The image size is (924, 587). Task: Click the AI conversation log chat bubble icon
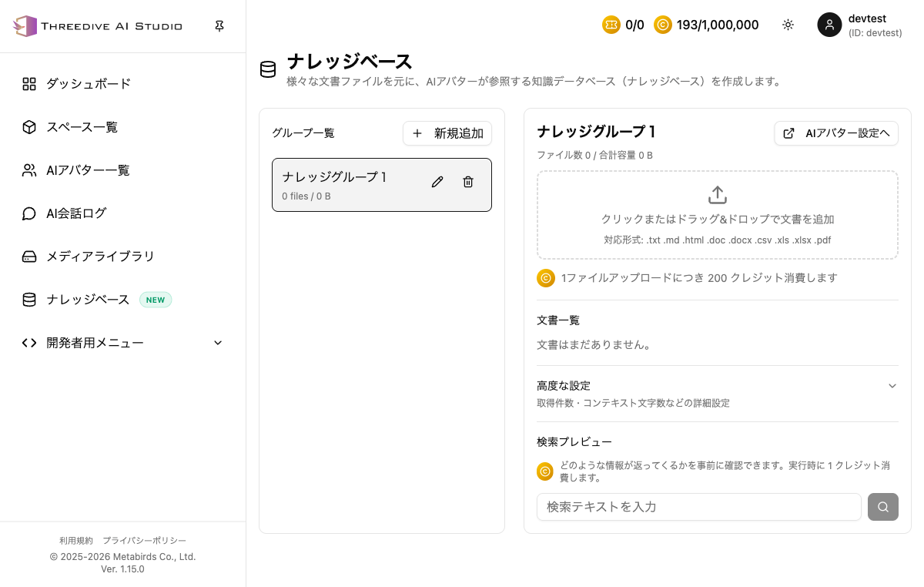tap(29, 213)
